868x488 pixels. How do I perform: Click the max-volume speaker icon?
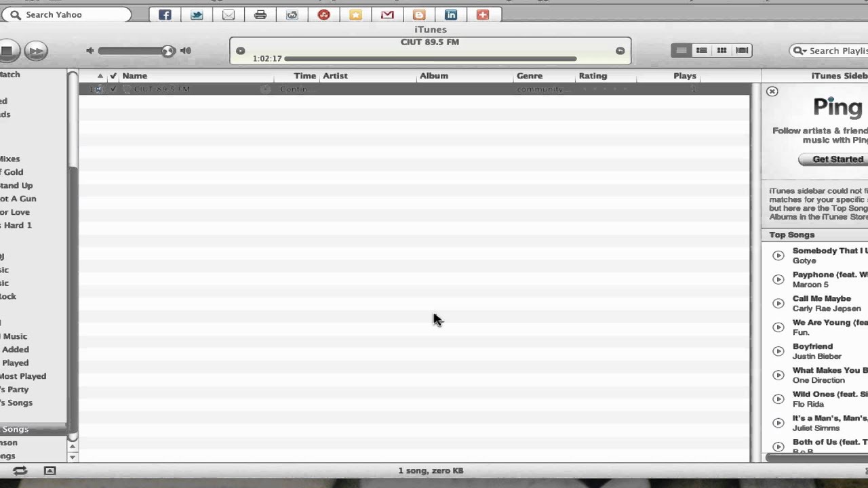[x=186, y=50]
